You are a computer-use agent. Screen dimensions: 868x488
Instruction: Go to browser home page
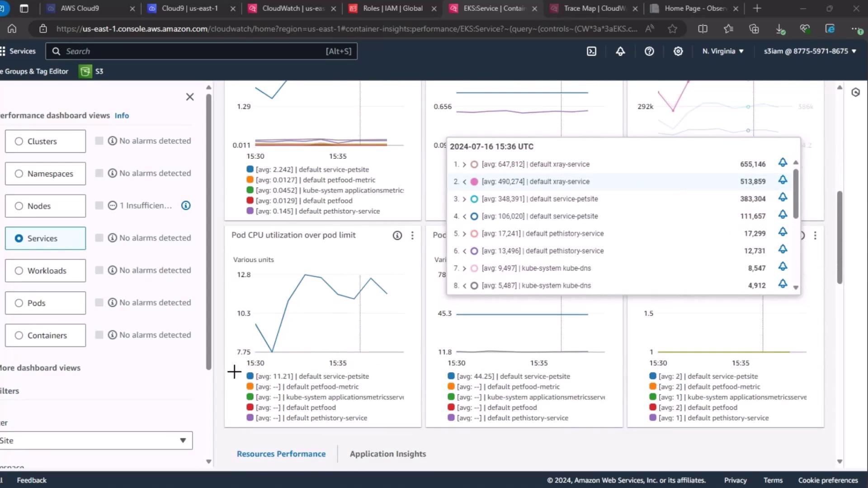(x=12, y=29)
